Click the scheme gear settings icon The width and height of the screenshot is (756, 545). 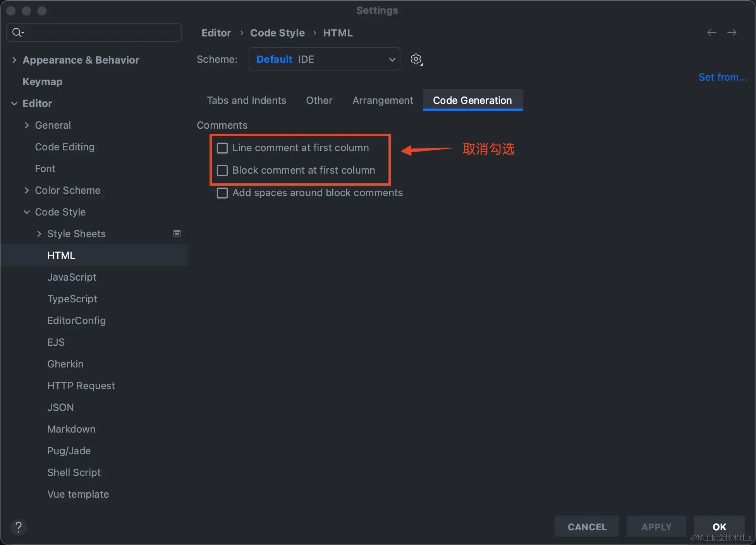point(416,59)
